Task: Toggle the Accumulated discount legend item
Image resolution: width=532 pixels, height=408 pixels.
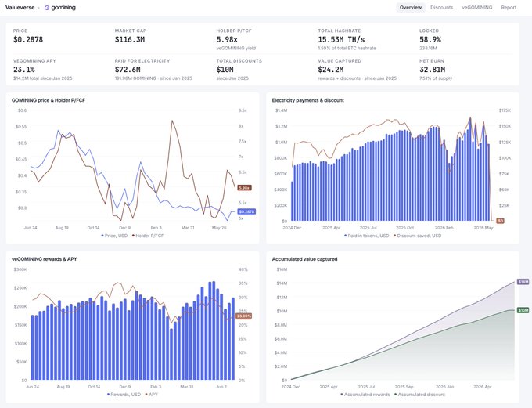Action: coord(419,395)
